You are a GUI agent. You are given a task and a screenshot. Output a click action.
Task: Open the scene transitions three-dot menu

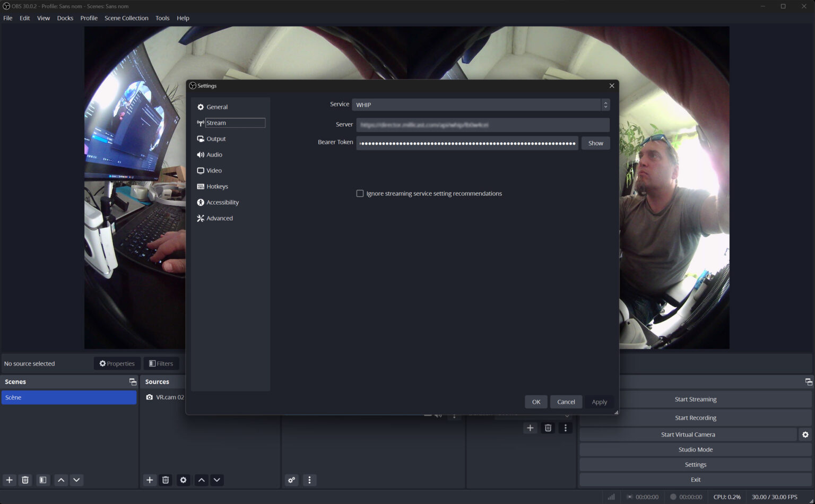565,428
